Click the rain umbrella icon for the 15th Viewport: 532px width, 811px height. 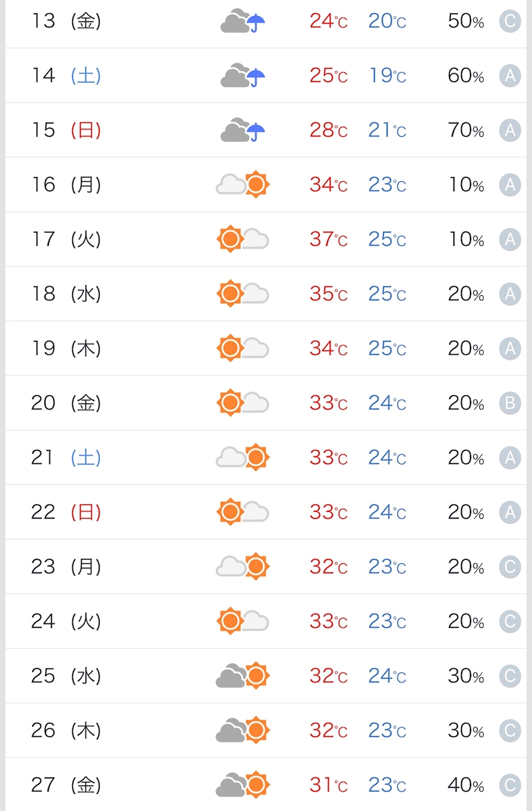255,132
